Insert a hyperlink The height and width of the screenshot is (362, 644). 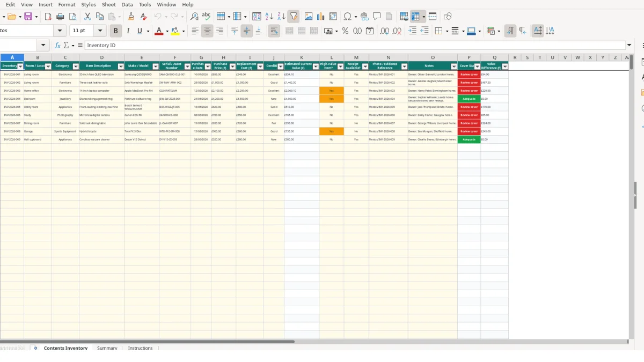[x=364, y=17]
